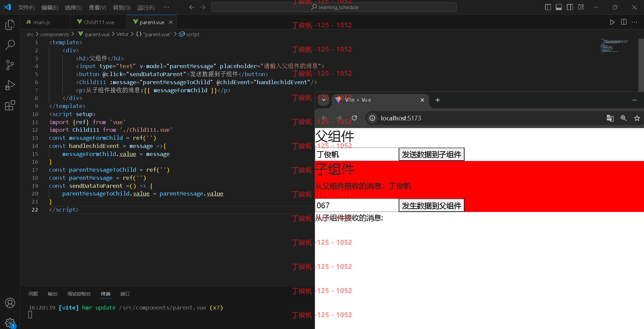
Task: Open the Source Control view
Action: pos(10,65)
